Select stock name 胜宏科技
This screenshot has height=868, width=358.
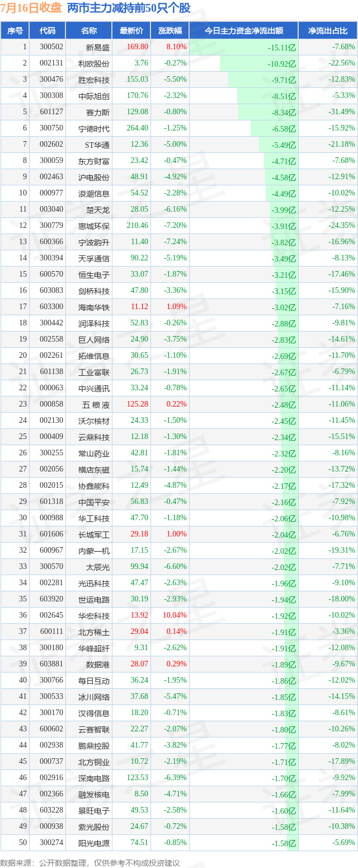click(x=94, y=80)
